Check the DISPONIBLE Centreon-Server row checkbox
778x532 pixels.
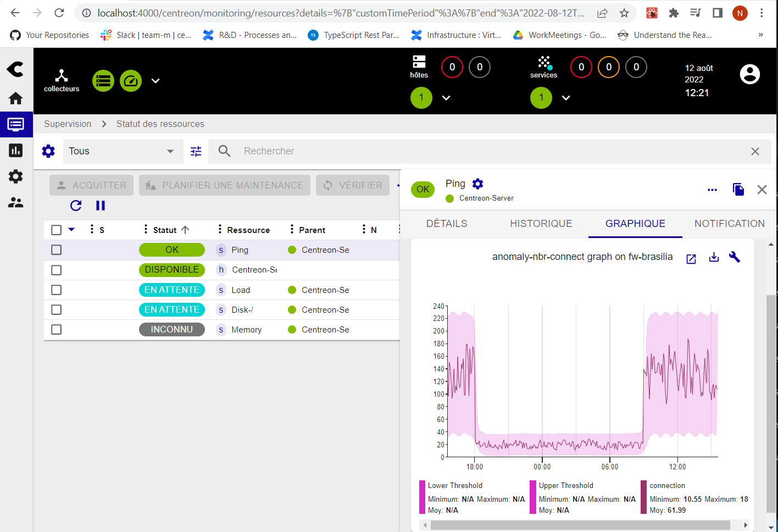click(x=56, y=270)
